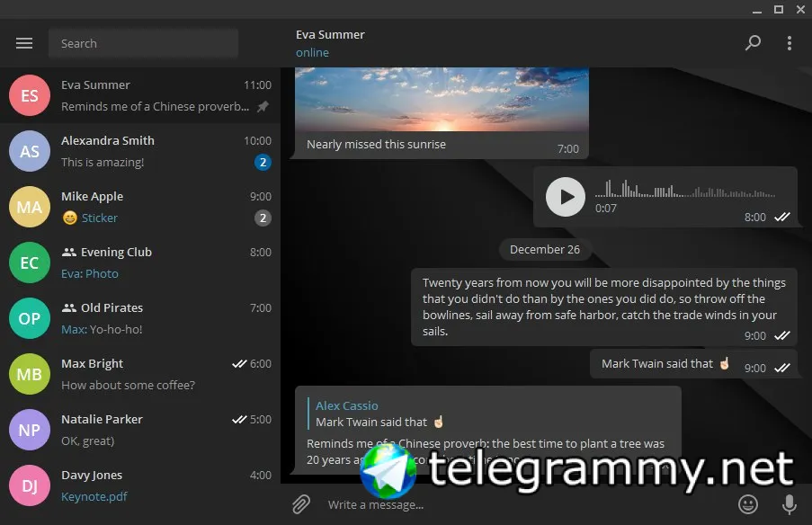This screenshot has height=525, width=812.
Task: Open the emoji picker
Action: 748,504
